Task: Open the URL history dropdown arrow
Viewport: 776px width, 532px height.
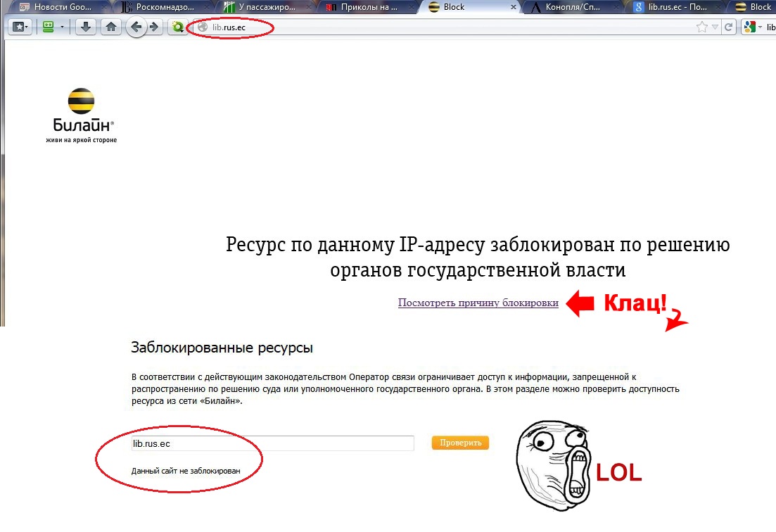Action: [715, 27]
